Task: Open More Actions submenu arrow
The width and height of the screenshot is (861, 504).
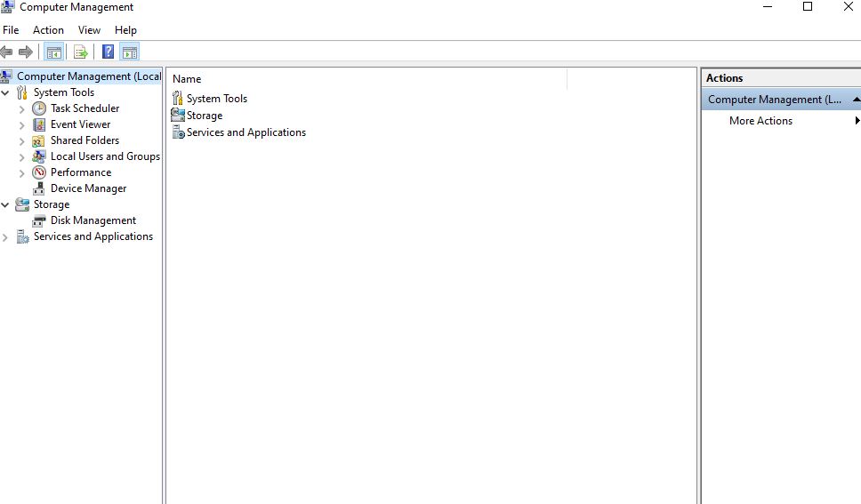Action: coord(857,121)
